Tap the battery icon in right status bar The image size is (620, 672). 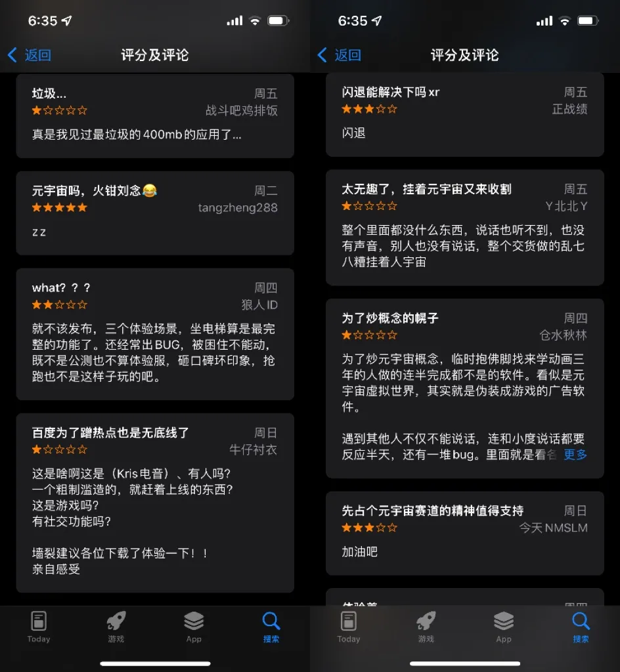tap(588, 20)
